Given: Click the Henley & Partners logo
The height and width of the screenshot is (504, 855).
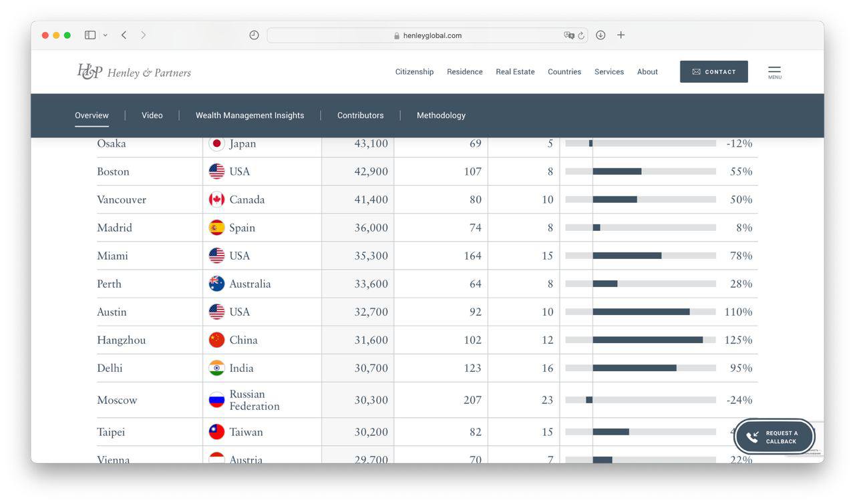Looking at the screenshot, I should 134,72.
